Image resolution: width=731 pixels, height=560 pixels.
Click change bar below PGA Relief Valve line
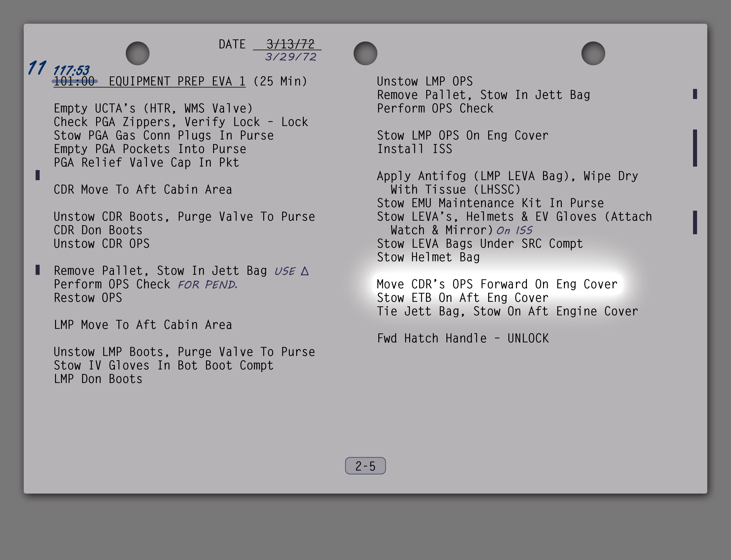[38, 175]
